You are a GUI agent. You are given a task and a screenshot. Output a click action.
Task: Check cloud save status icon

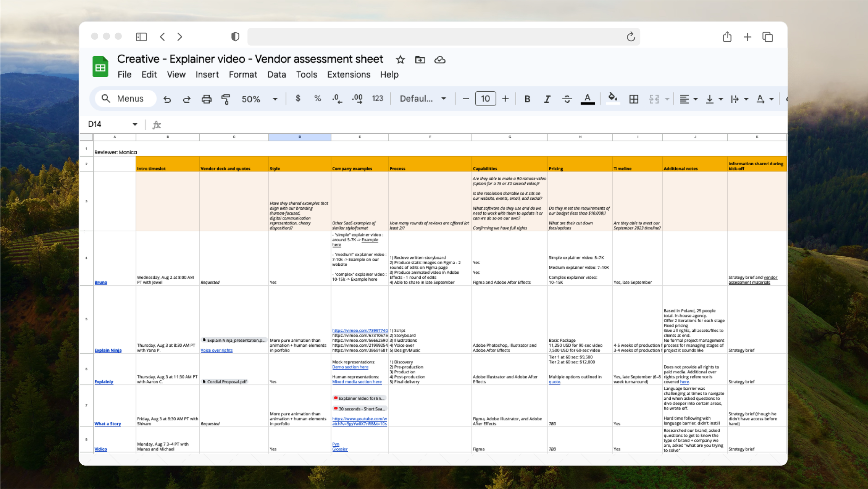coord(440,60)
